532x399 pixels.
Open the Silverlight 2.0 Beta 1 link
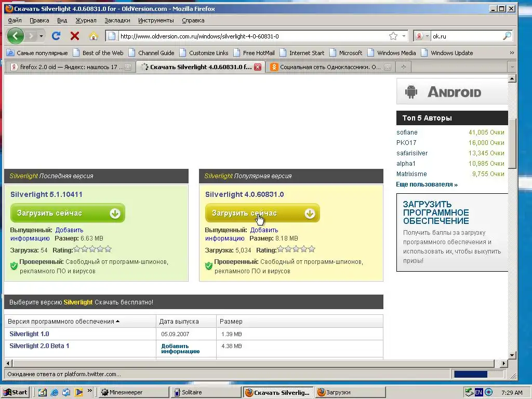point(39,345)
